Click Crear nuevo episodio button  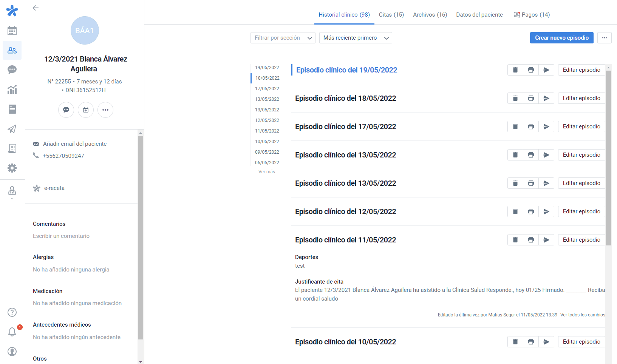point(562,38)
